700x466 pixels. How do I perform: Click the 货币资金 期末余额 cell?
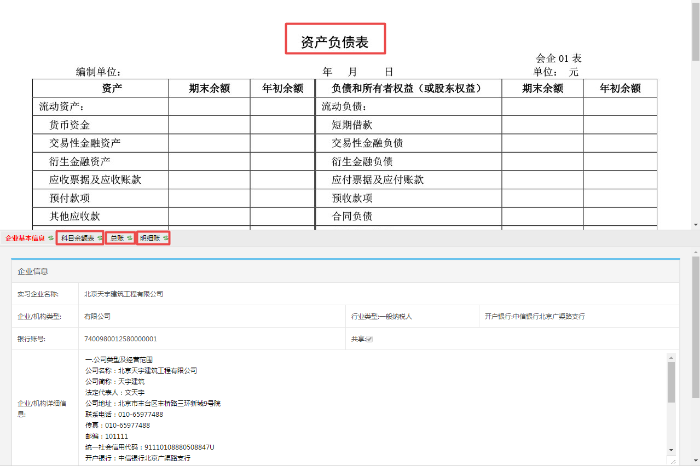tap(209, 125)
